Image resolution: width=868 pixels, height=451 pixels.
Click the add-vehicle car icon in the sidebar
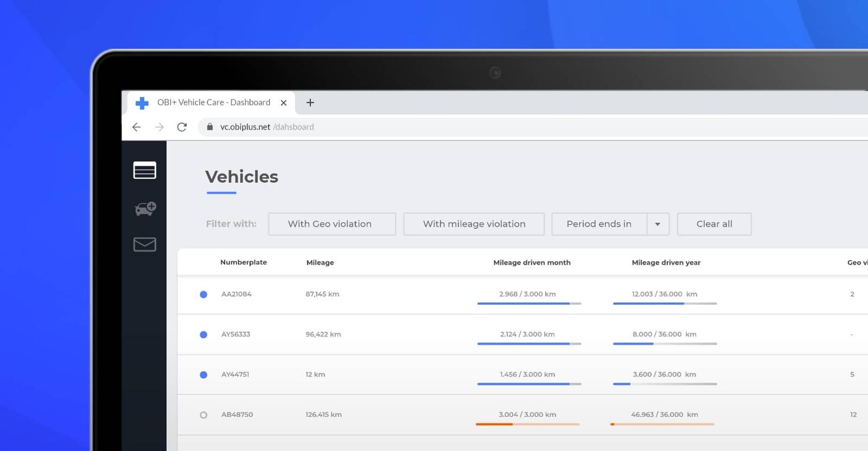[144, 208]
